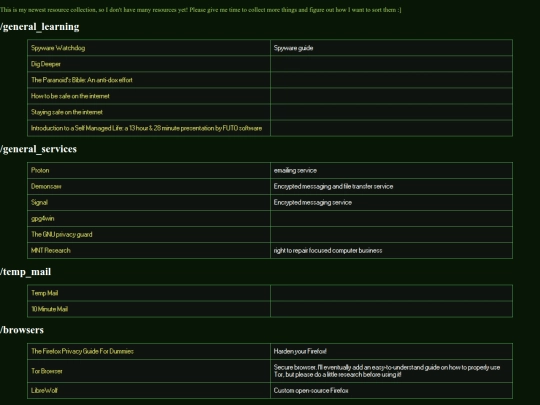Open the 10 Minute Mail link
The image size is (540, 405).
point(49,309)
